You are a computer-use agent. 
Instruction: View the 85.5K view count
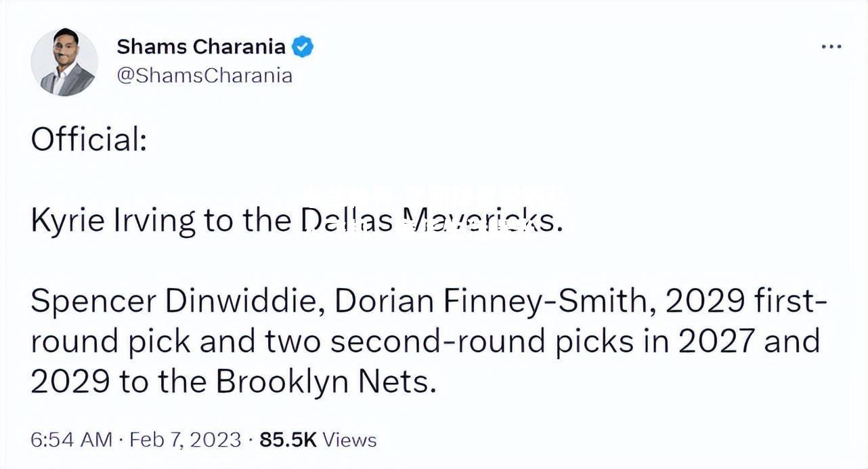click(288, 440)
